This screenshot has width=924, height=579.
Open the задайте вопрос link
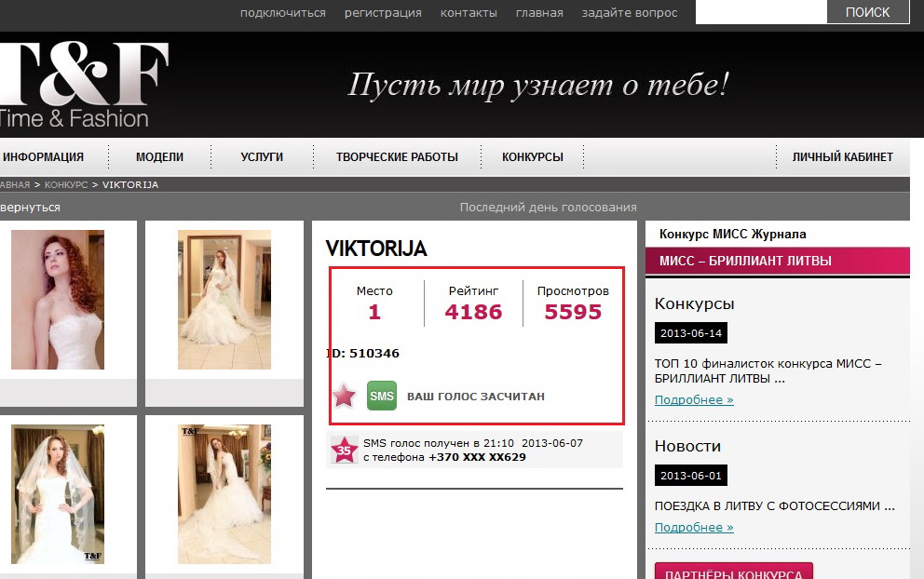click(x=630, y=13)
